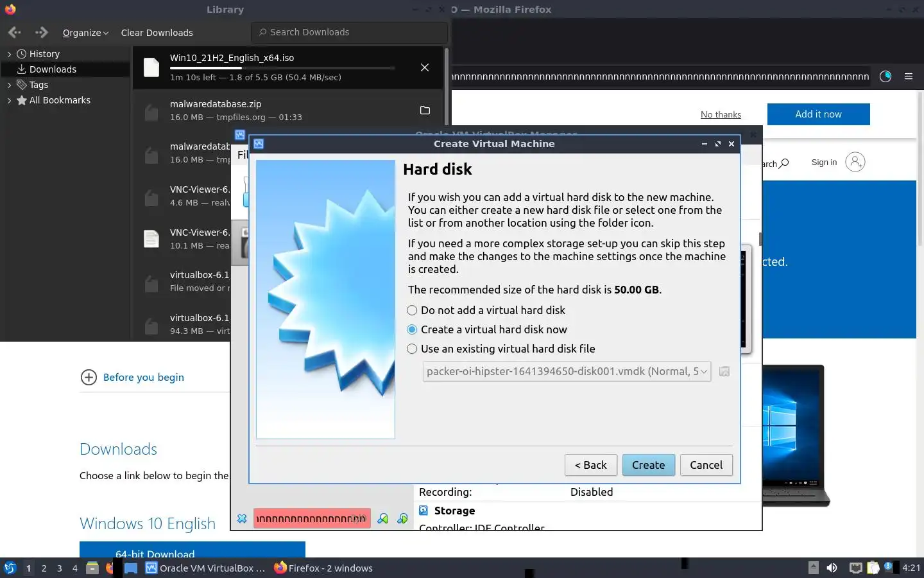Click the red VirtualBox search field
Screen dimensions: 924x578
312,518
